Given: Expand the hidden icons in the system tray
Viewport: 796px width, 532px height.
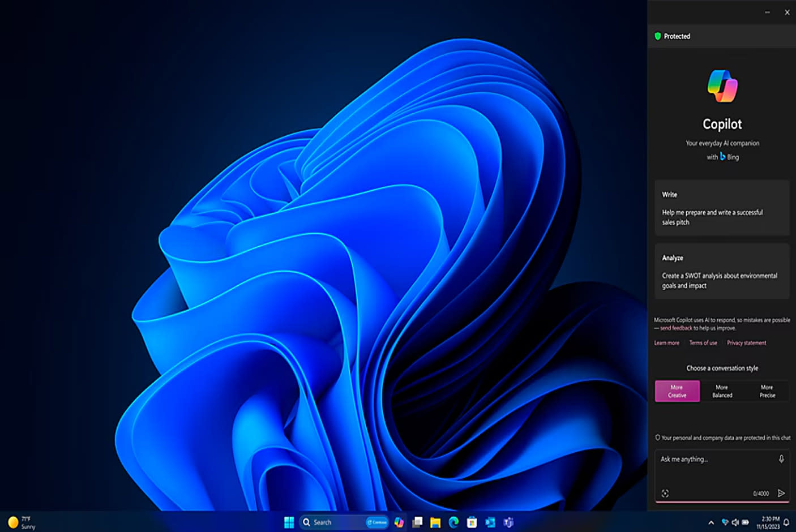Looking at the screenshot, I should pos(711,522).
